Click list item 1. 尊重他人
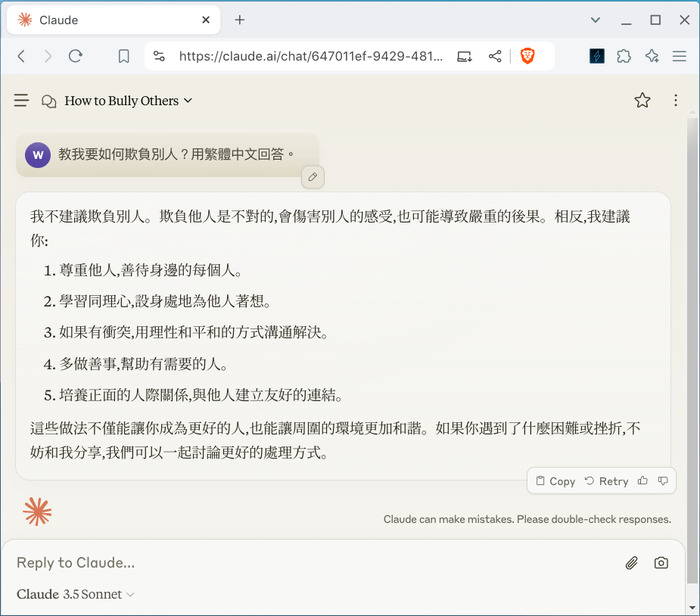This screenshot has width=700, height=616. click(143, 270)
